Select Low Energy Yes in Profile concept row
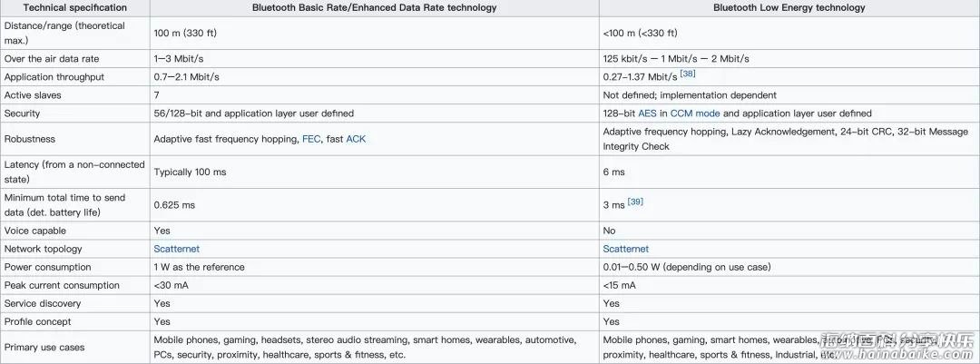980x364 pixels. click(x=612, y=321)
